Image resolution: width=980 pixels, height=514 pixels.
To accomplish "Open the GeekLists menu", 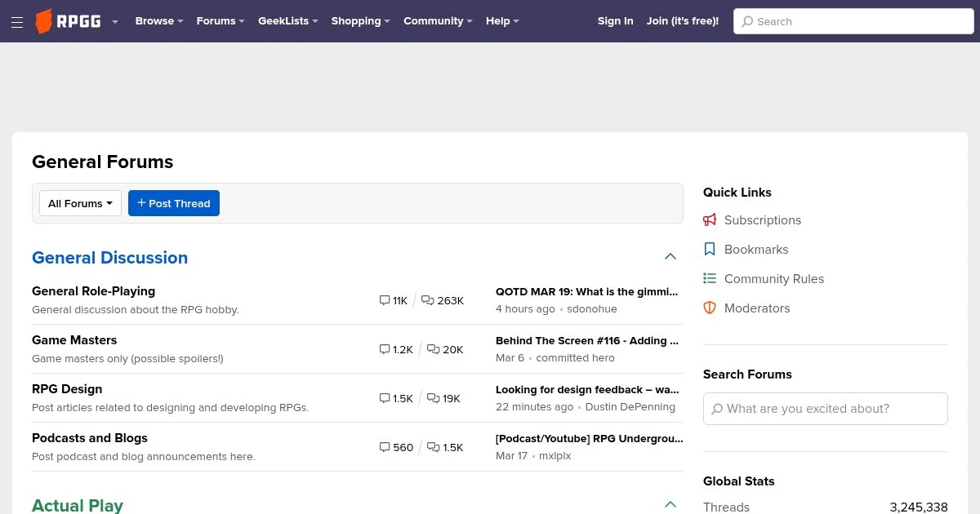I will (288, 21).
